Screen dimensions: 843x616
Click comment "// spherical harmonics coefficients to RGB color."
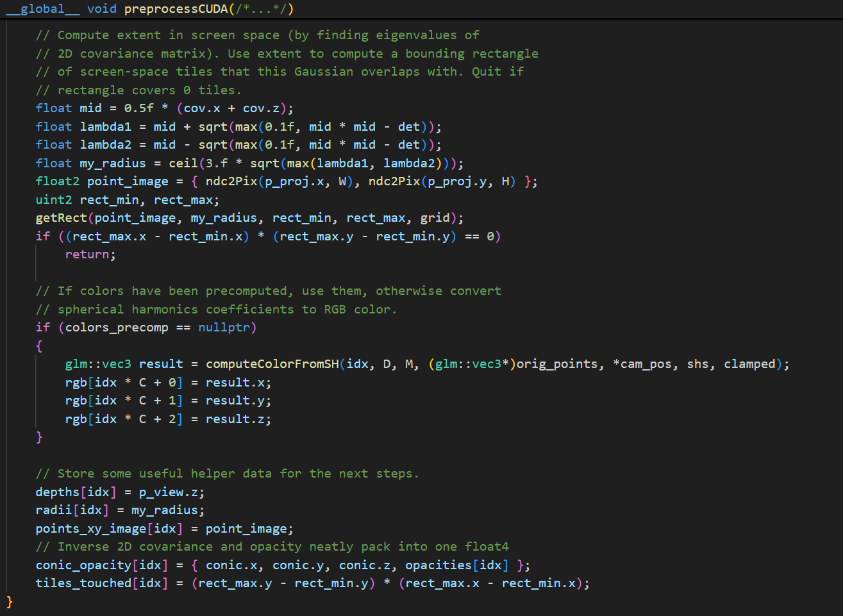tap(217, 310)
